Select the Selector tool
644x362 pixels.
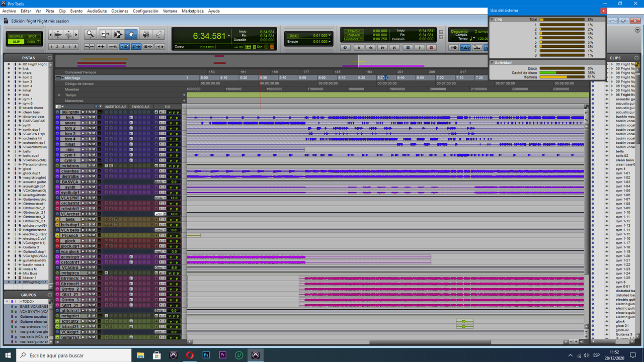pyautogui.click(x=118, y=34)
